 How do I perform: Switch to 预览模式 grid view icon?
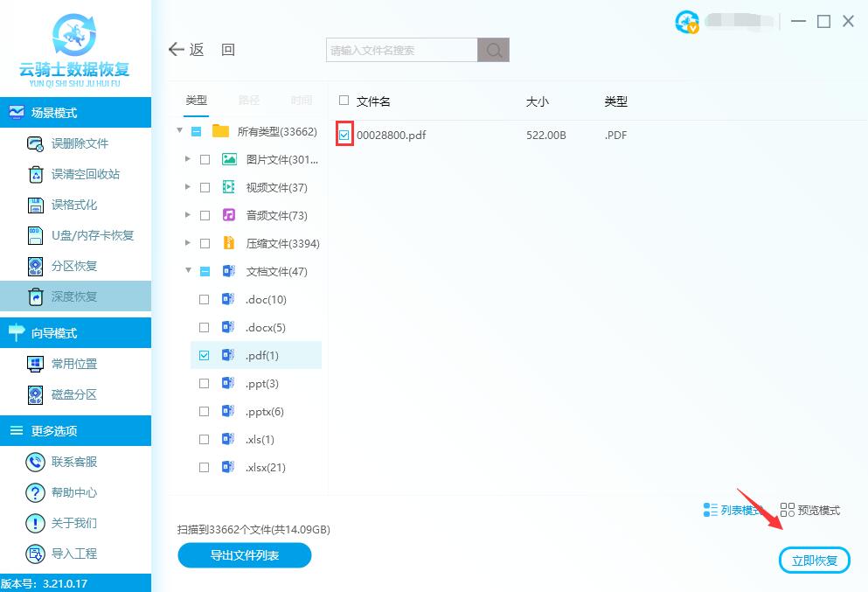pos(788,510)
